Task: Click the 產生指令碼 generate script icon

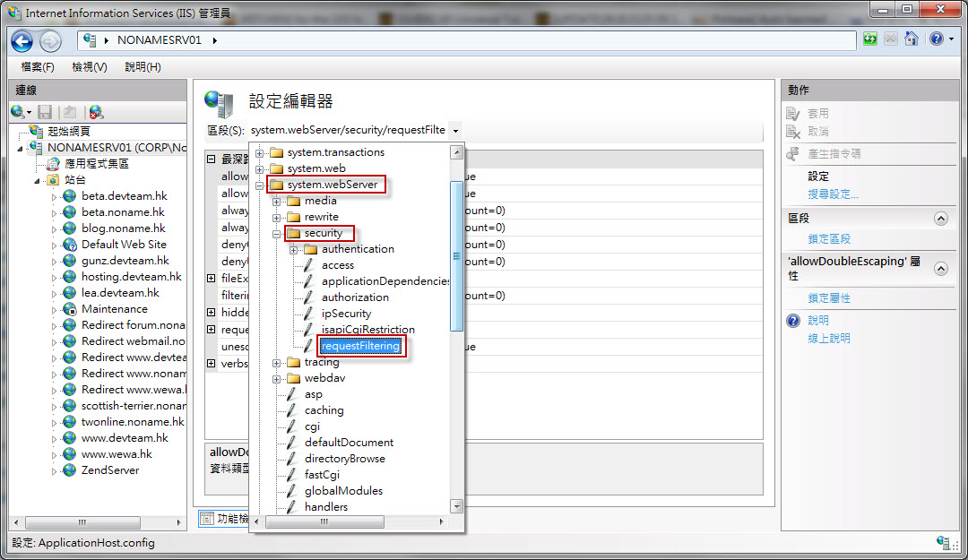Action: (793, 154)
